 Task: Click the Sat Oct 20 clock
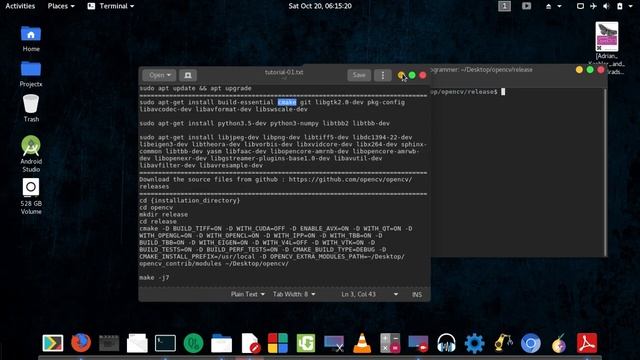pyautogui.click(x=320, y=6)
